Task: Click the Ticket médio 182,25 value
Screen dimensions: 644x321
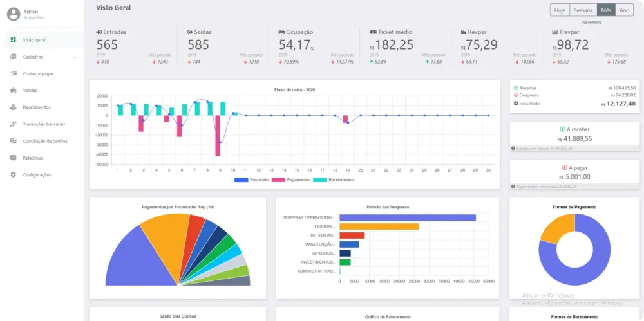Action: coord(392,44)
